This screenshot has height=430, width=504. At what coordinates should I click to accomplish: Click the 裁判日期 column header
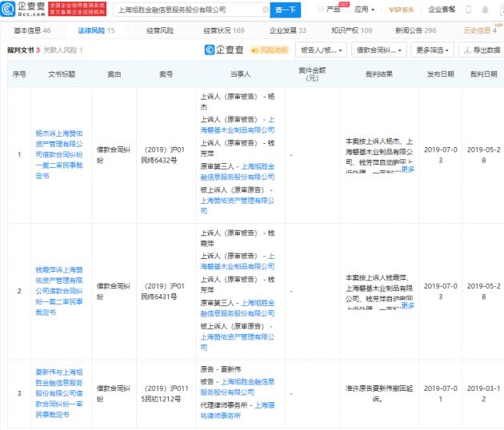pyautogui.click(x=483, y=74)
